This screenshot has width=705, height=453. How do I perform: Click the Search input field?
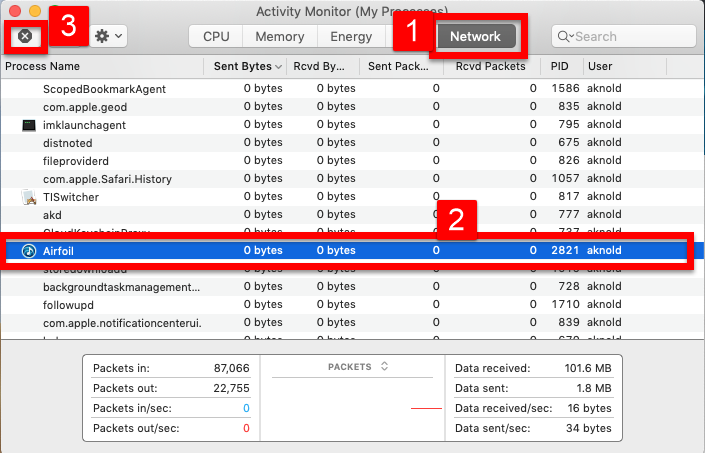630,36
